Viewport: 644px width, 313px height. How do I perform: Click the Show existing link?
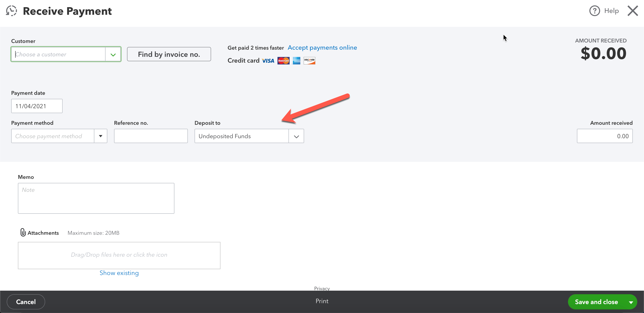119,273
